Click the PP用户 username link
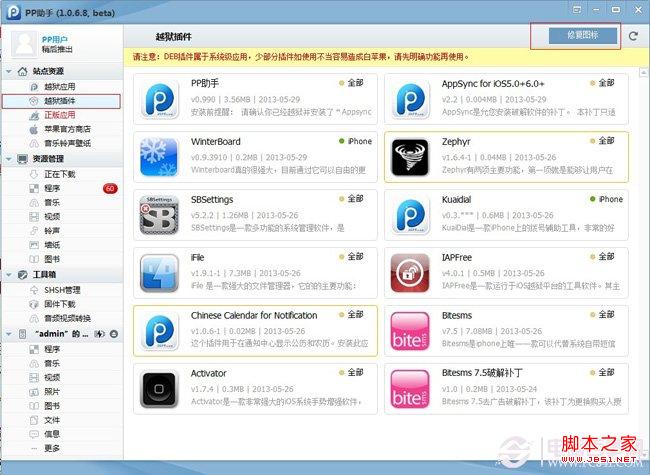Image resolution: width=650 pixels, height=475 pixels. [55, 39]
